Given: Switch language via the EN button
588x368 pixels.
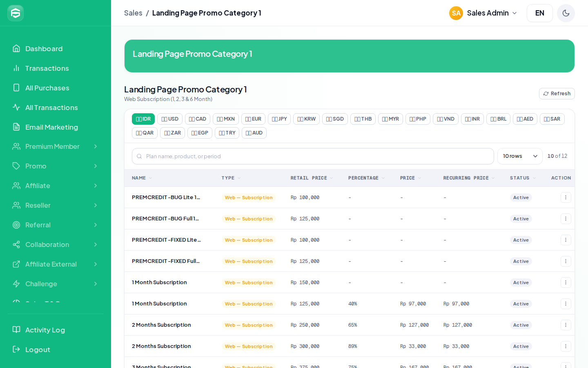Looking at the screenshot, I should 540,13.
